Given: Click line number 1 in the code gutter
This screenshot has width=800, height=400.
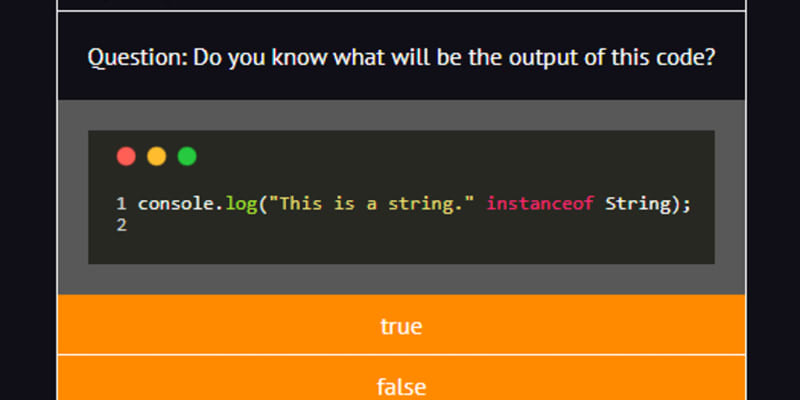Looking at the screenshot, I should click(x=121, y=204).
